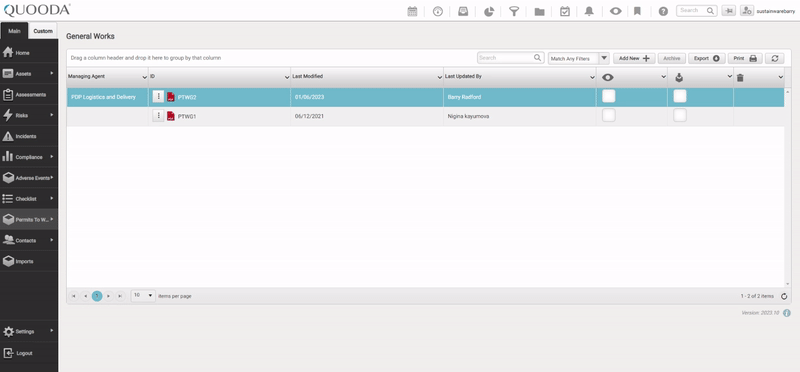Tick the watch checkbox for PTW01

[x=609, y=115]
